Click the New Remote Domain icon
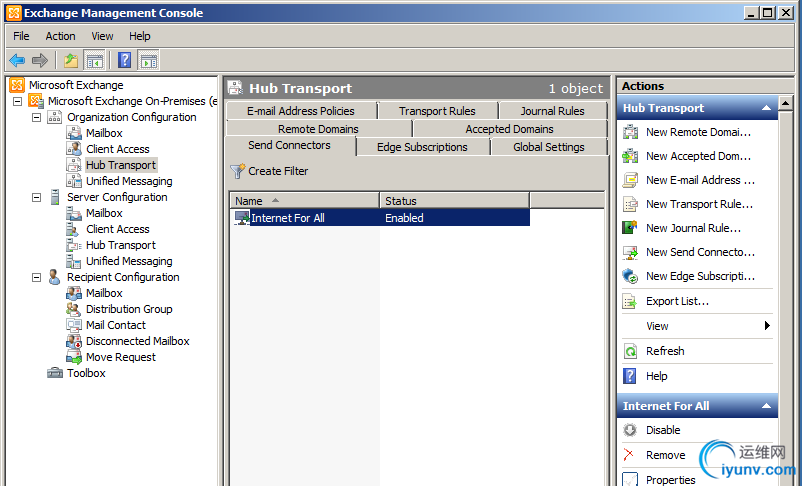Viewport: 802px width, 486px height. point(630,132)
